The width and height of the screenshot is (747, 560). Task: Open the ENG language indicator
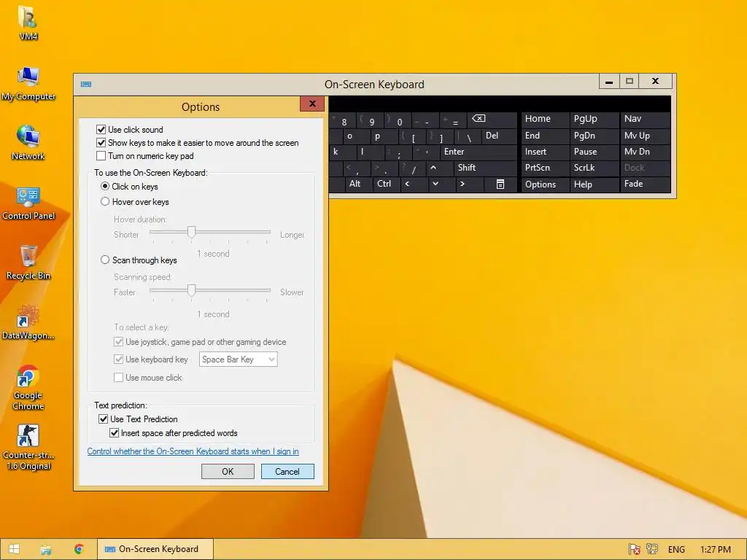(x=676, y=550)
